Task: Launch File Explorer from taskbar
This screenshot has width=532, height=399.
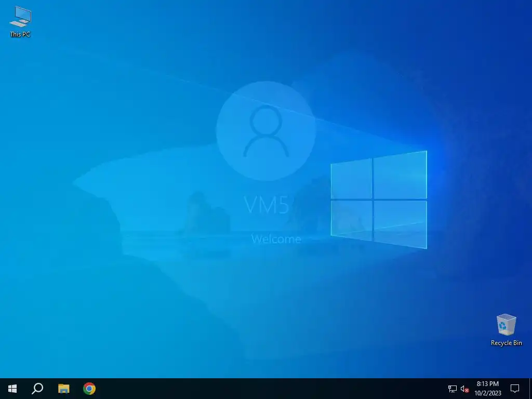Action: point(63,389)
